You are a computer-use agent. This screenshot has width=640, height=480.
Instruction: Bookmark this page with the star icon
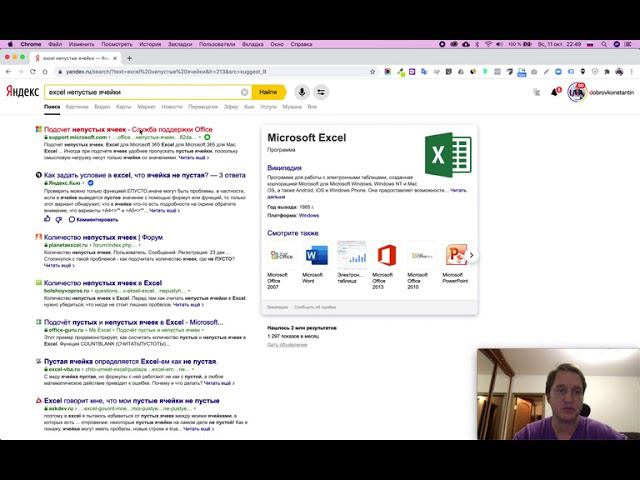coord(372,71)
